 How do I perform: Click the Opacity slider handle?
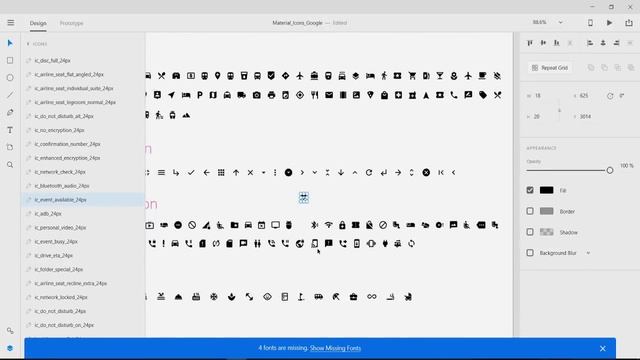coord(610,170)
